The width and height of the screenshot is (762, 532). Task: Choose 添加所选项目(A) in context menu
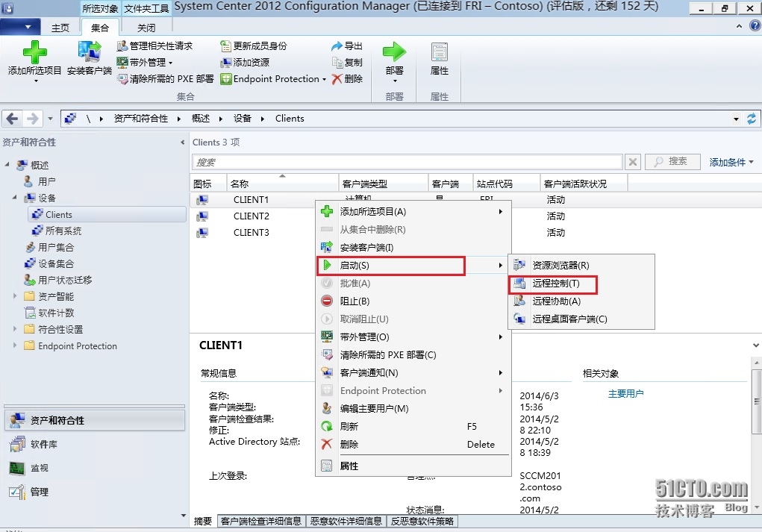tap(413, 212)
